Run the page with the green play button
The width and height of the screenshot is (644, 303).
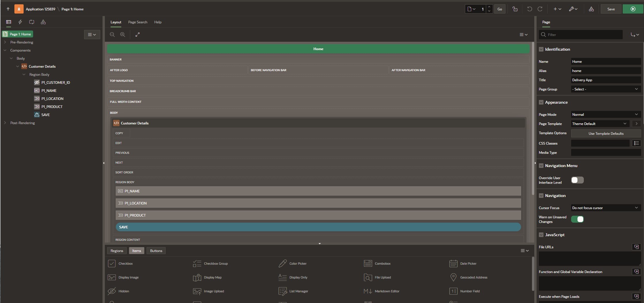633,9
